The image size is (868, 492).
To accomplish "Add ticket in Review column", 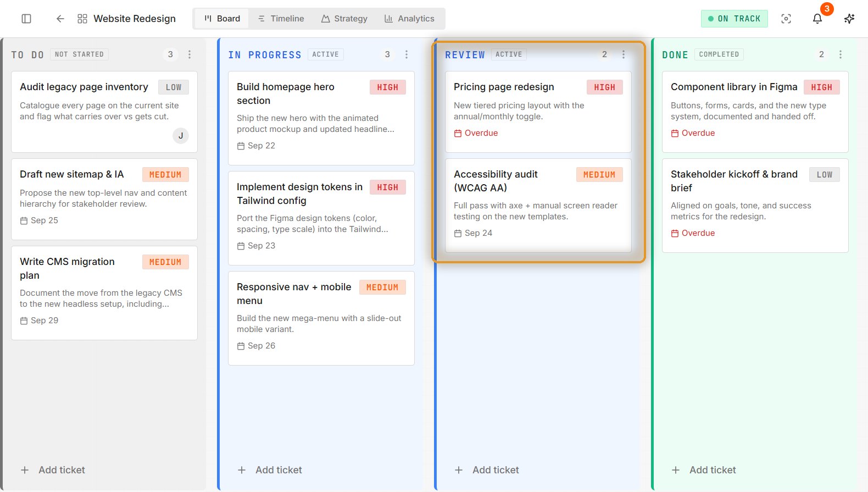I will [x=487, y=470].
